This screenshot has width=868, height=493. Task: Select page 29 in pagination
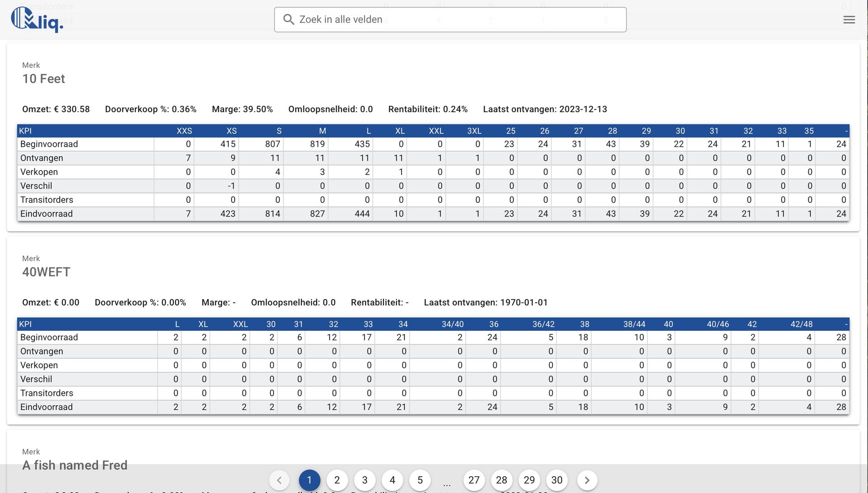tap(529, 480)
